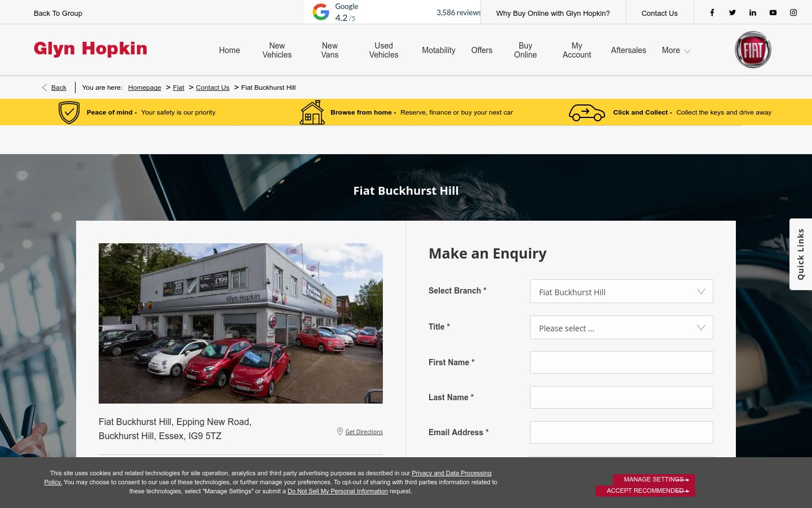Open the Select Branch dropdown

[x=621, y=291]
